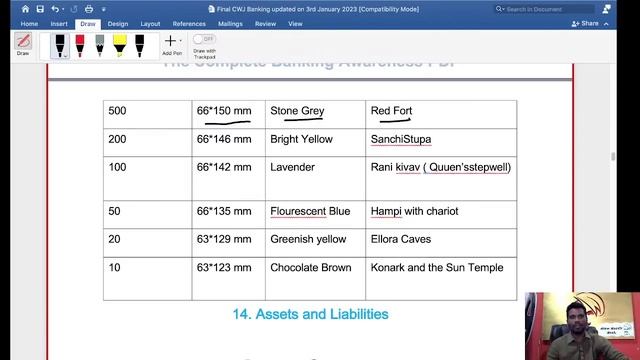The height and width of the screenshot is (360, 640).
Task: Click 'Hampi with chariot' text
Action: point(414,211)
